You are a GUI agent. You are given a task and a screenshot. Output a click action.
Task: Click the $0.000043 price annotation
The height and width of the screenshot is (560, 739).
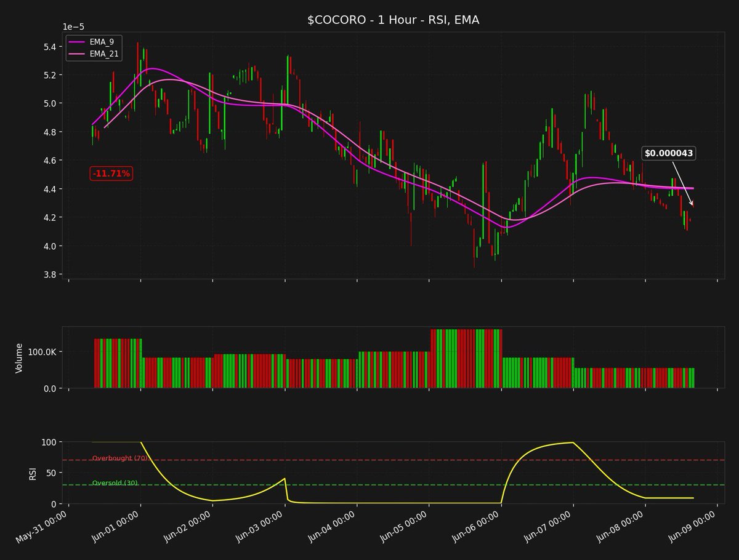point(669,153)
